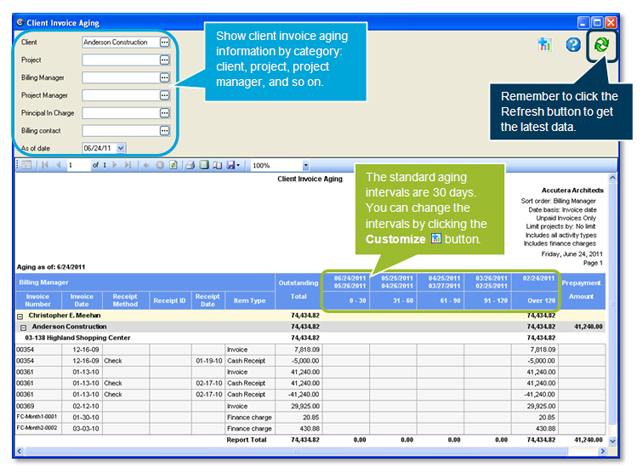Click the Project Manager input field
643x473 pixels.
[119, 95]
